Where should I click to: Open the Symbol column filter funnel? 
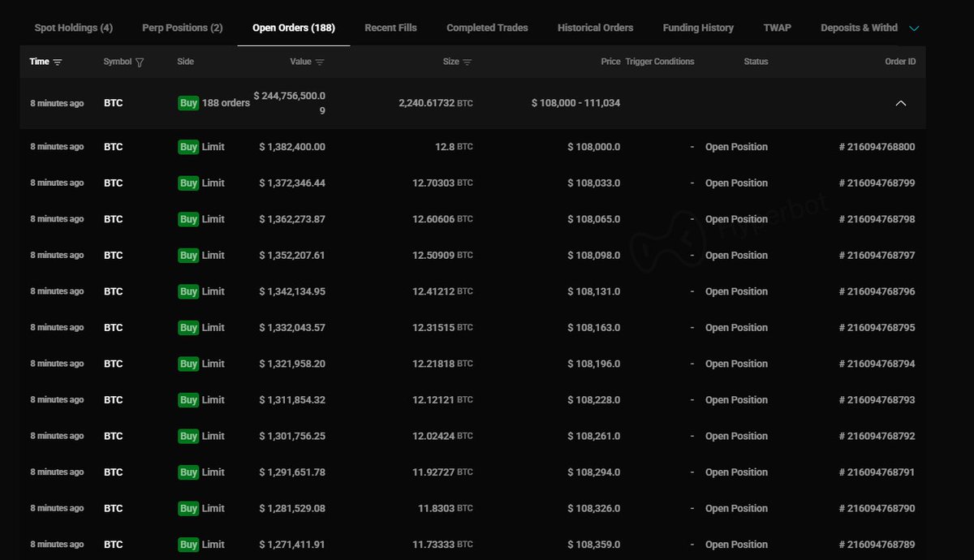140,62
